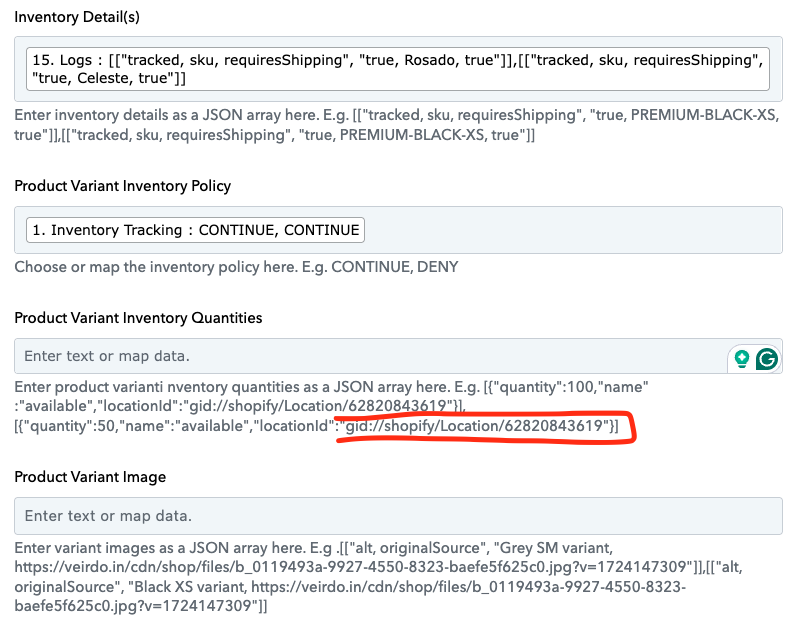Click empty area of Inventory Policy field
Viewport: 801px width, 634px height.
[572, 230]
